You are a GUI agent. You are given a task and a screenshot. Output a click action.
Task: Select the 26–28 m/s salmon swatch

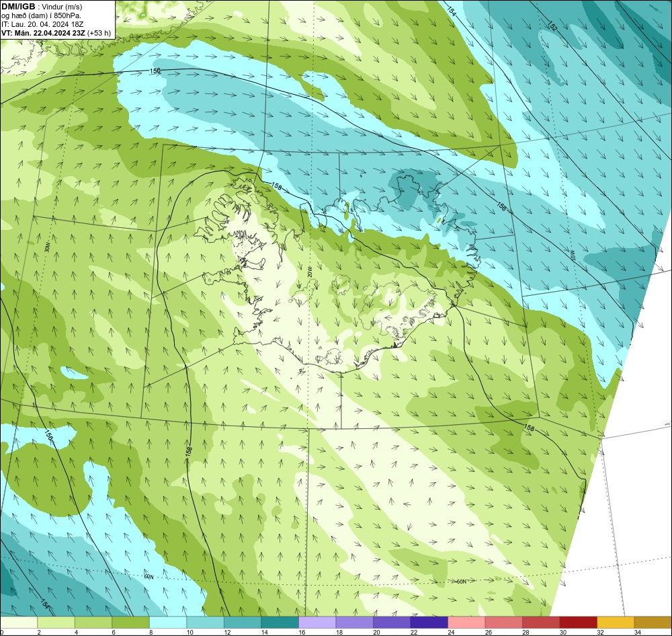click(503, 623)
